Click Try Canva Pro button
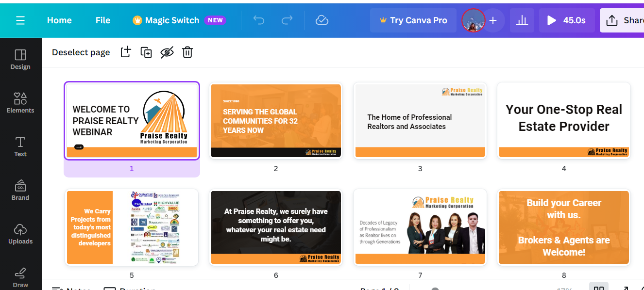644x290 pixels. [x=413, y=20]
